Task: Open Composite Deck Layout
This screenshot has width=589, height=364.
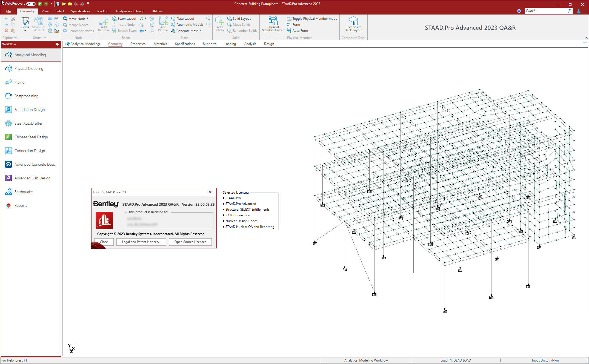Action: pos(353,24)
